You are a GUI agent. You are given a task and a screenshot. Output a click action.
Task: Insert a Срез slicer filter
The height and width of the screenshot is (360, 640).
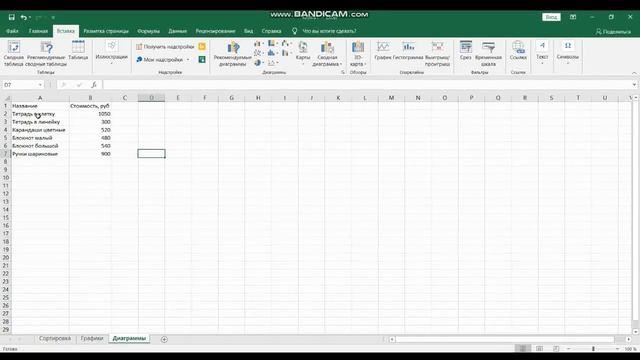[x=465, y=51]
